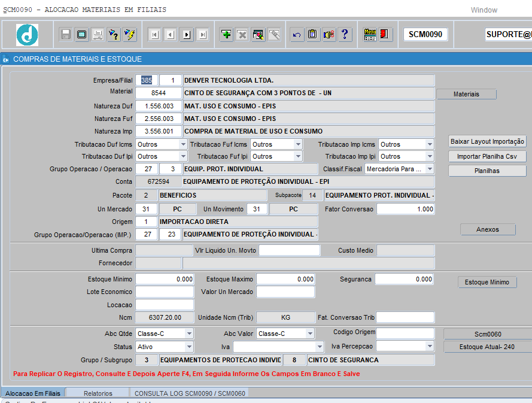532x403 pixels.
Task: Expand Tributacao Fuf Icms dropdown
Action: click(x=298, y=144)
